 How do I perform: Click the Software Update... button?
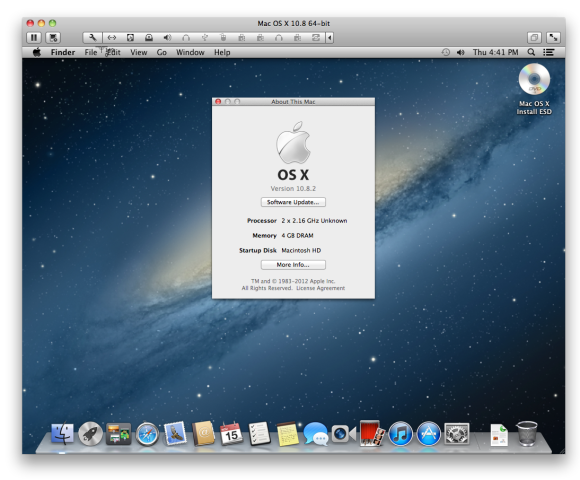tap(293, 202)
